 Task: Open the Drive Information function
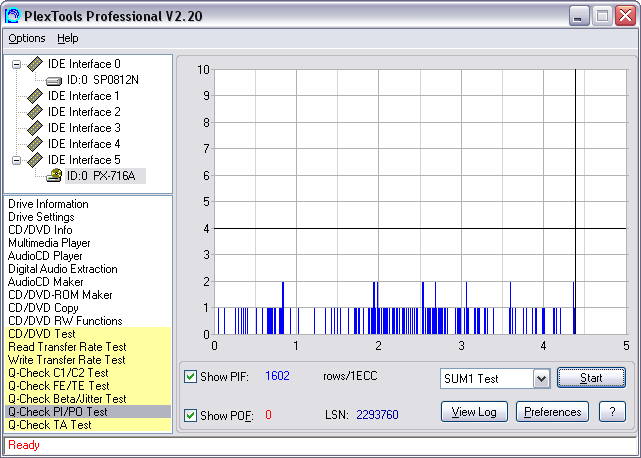48,204
